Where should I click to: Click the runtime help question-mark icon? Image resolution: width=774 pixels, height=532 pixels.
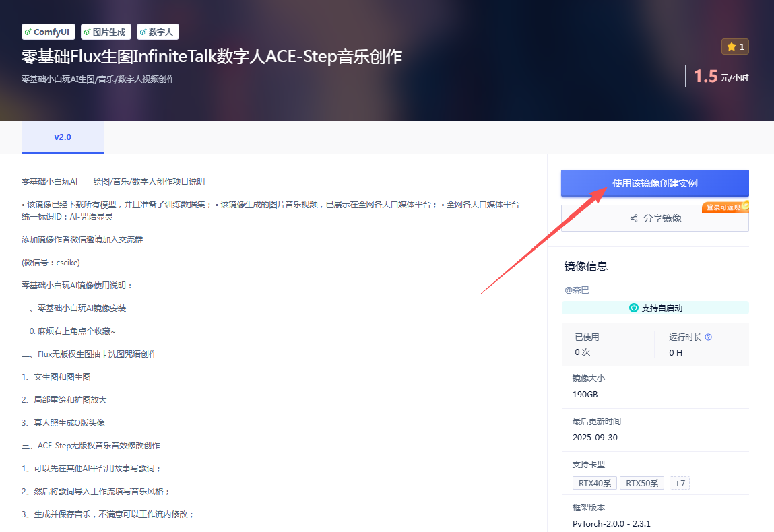click(x=709, y=337)
